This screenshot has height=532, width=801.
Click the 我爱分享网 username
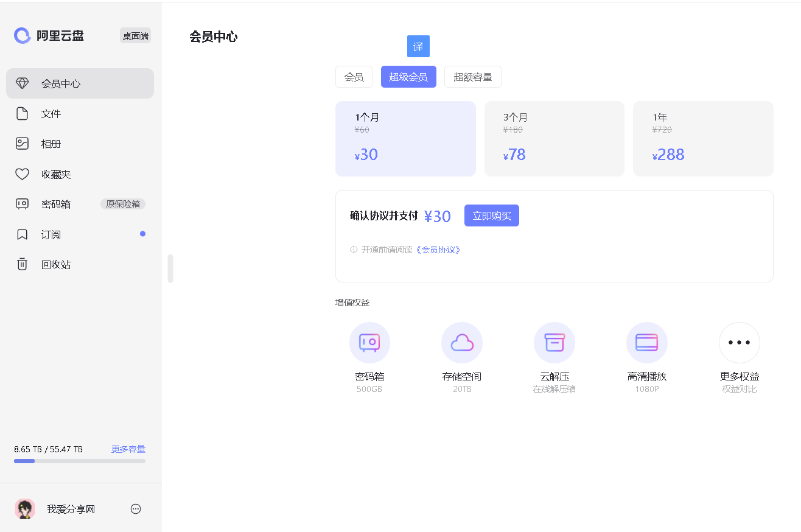pyautogui.click(x=71, y=509)
